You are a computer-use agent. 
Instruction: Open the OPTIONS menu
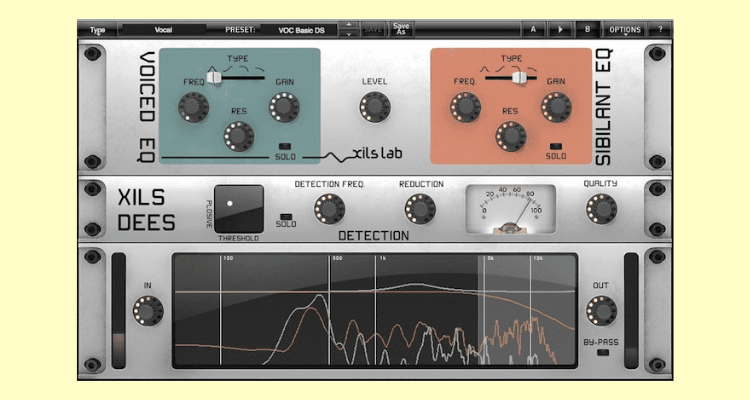click(x=625, y=30)
